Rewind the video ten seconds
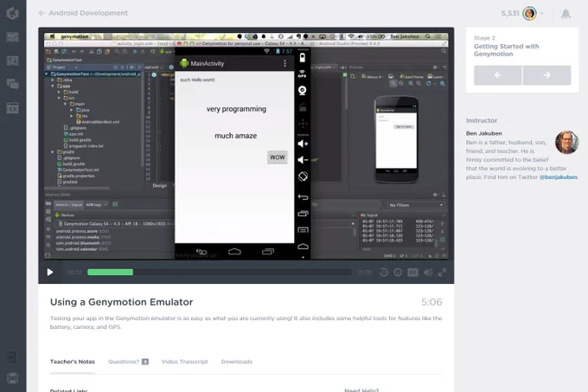 pos(384,273)
